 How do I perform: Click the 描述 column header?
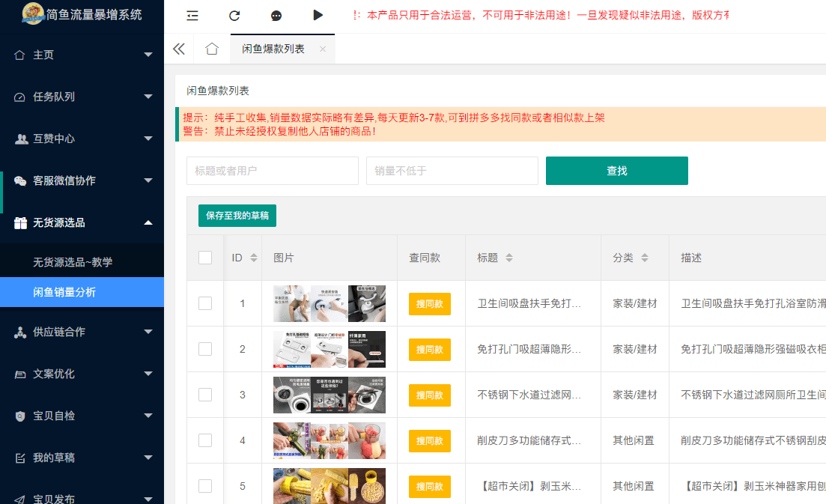691,258
